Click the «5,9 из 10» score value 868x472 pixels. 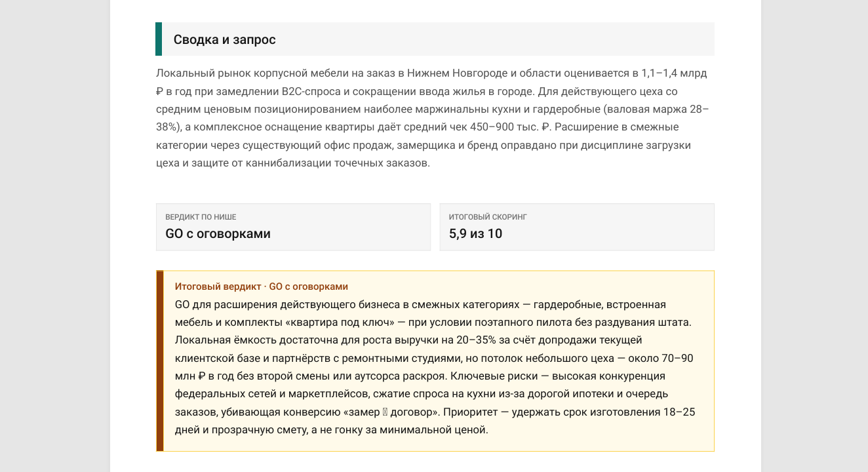(x=475, y=234)
